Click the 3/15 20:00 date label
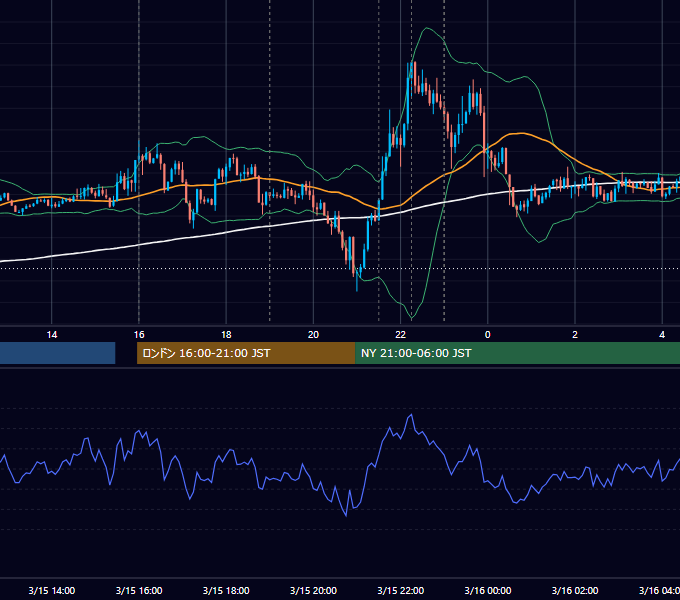680x600 pixels. 313,590
